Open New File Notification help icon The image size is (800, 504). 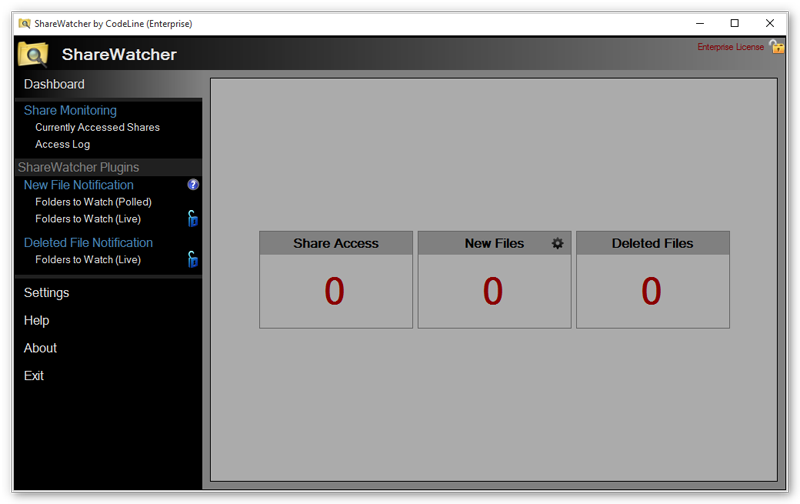point(193,185)
